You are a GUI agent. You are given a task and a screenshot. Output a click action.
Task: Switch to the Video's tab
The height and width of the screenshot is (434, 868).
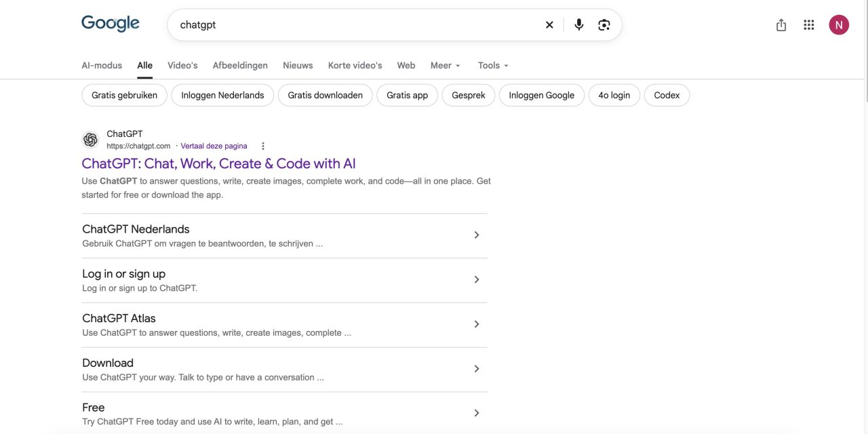click(x=182, y=65)
